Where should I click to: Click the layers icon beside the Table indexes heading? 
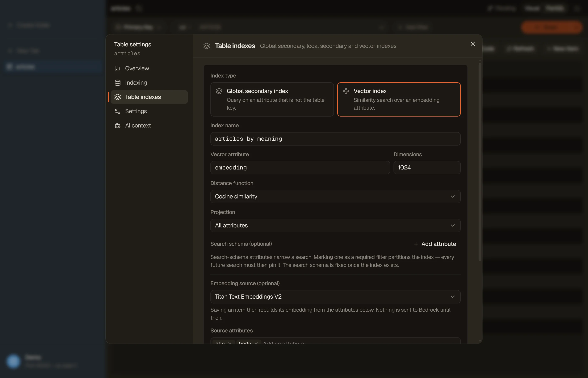[x=207, y=46]
